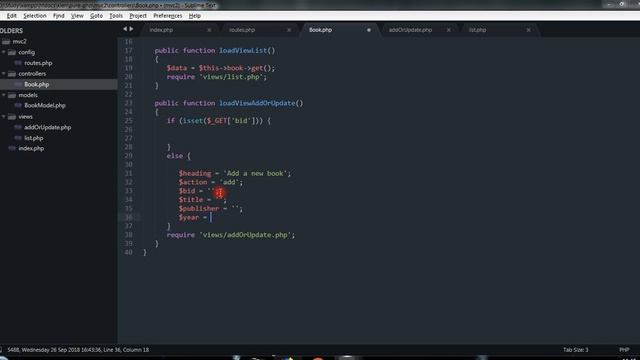Screen dimensions: 640x360
Task: Select the models folder
Action: (28, 95)
